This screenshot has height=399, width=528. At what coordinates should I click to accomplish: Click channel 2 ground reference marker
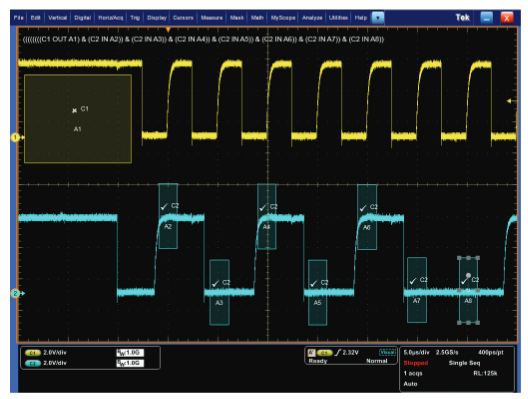15,294
